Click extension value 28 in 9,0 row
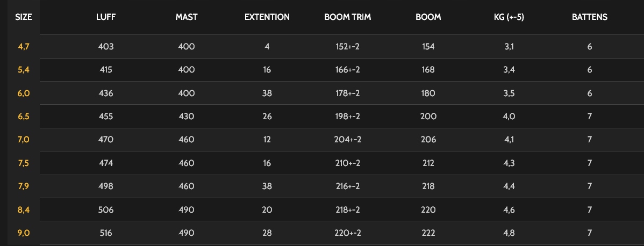Image resolution: width=644 pixels, height=246 pixels. coord(267,233)
